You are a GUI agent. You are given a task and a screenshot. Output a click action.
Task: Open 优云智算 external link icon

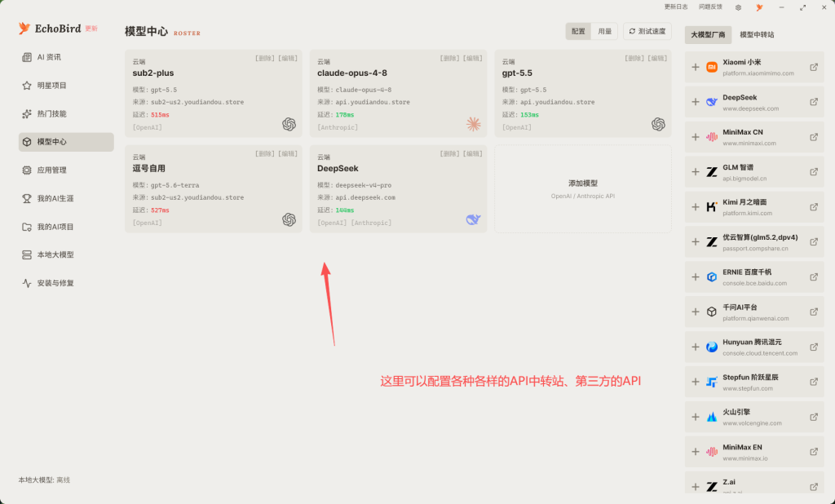[x=814, y=242]
